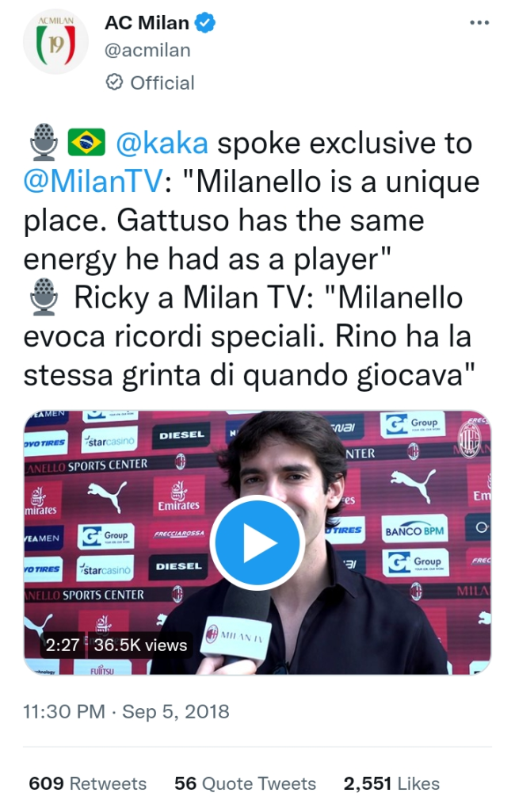View the 609 Retweets list
515x812 pixels.
point(87,783)
